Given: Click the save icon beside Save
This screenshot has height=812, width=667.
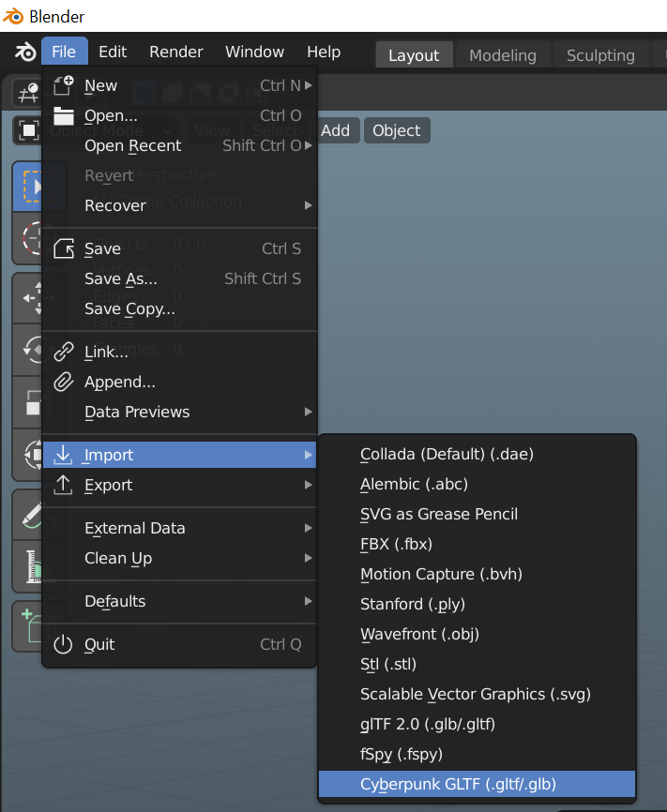Looking at the screenshot, I should [x=63, y=248].
